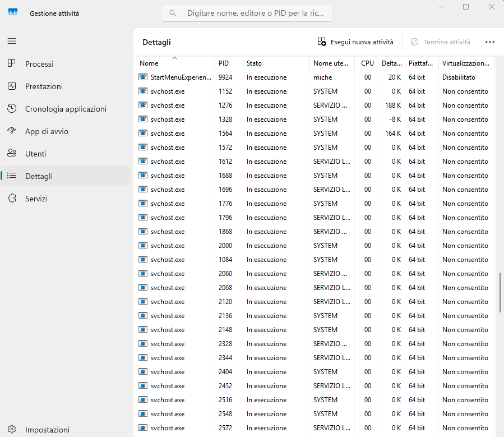Go to App di avvio
The height and width of the screenshot is (437, 504).
click(x=66, y=131)
